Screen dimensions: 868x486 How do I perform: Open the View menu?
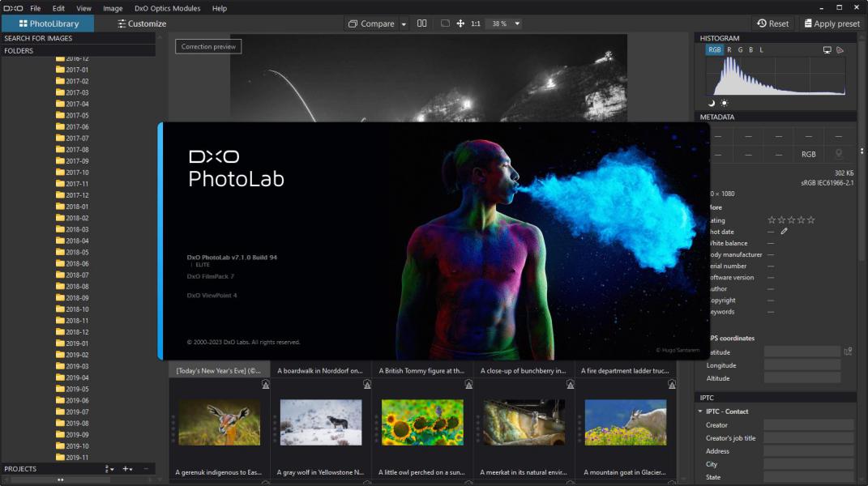83,8
